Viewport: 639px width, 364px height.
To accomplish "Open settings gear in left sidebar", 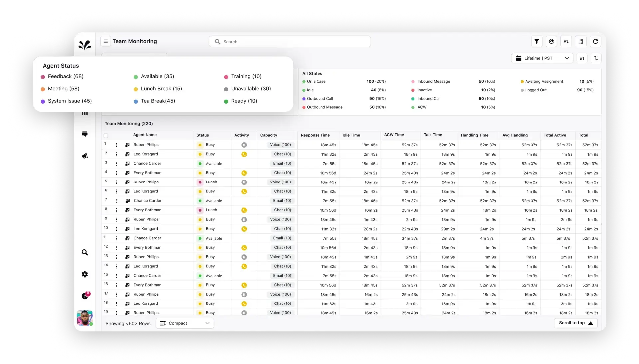I will pyautogui.click(x=85, y=274).
